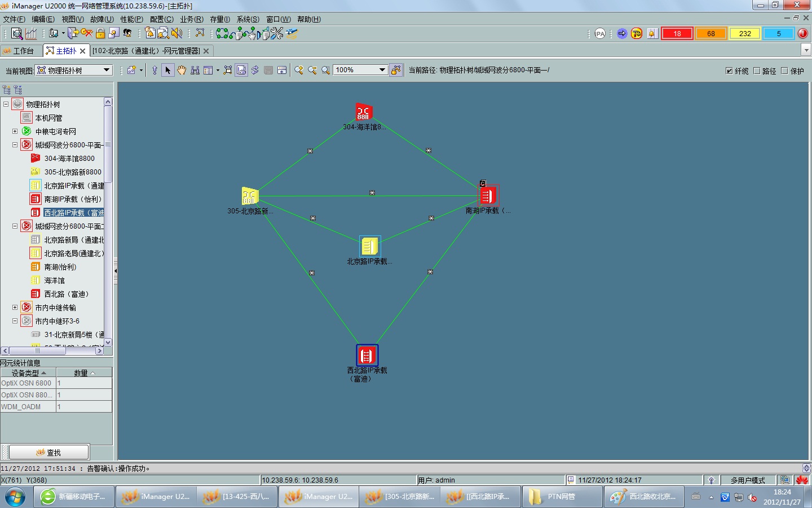812x508 pixels.
Task: Click the blue warning alarm count 5
Action: pyautogui.click(x=779, y=33)
